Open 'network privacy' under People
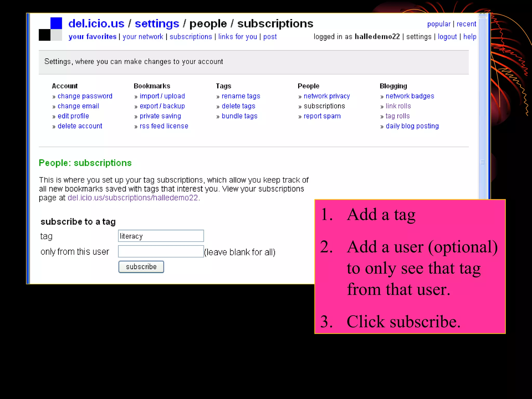 327,96
